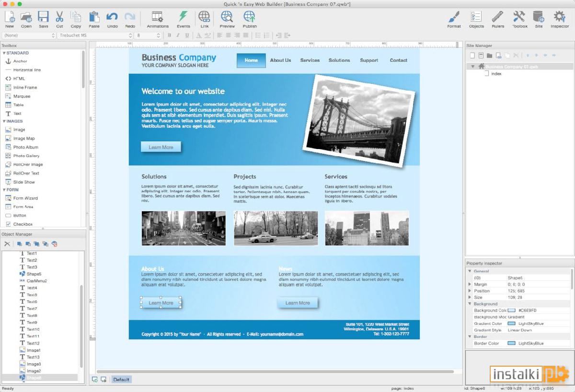575x392 pixels.
Task: Select CssMenu2 in the Object Manager list
Action: (33, 281)
